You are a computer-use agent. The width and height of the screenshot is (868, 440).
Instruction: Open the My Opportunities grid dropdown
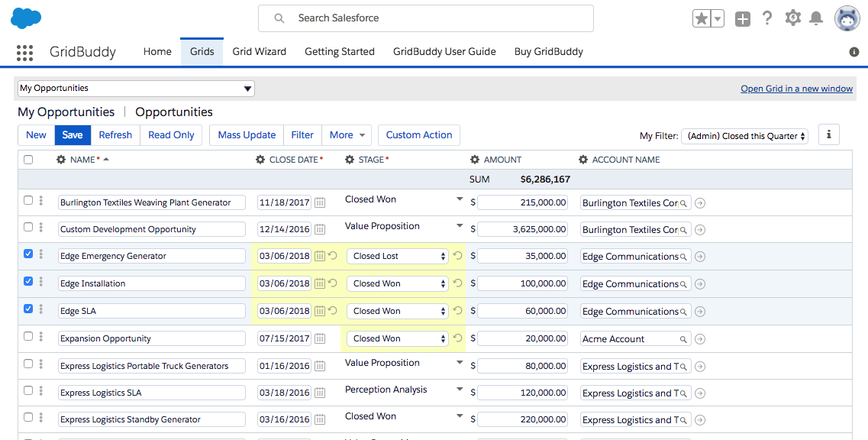coord(136,89)
